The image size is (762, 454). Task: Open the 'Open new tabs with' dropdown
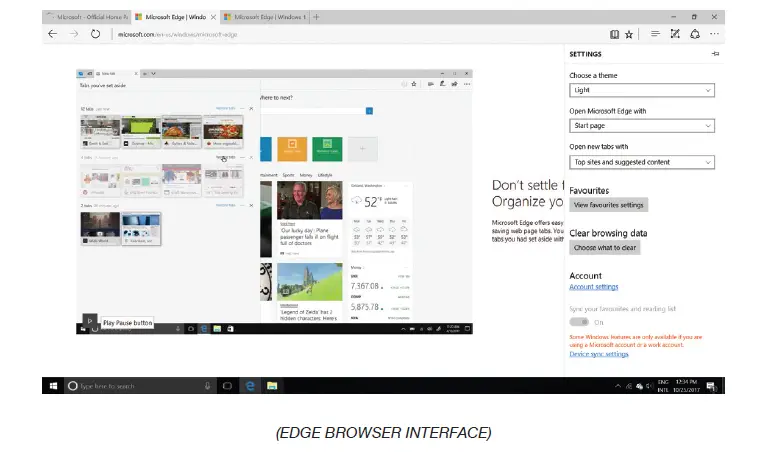[641, 162]
